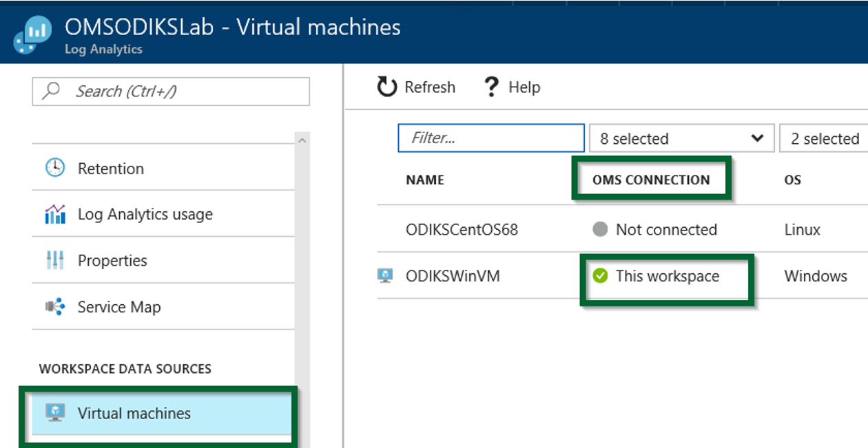This screenshot has height=448, width=868.
Task: Click the Help question mark icon
Action: click(x=491, y=87)
